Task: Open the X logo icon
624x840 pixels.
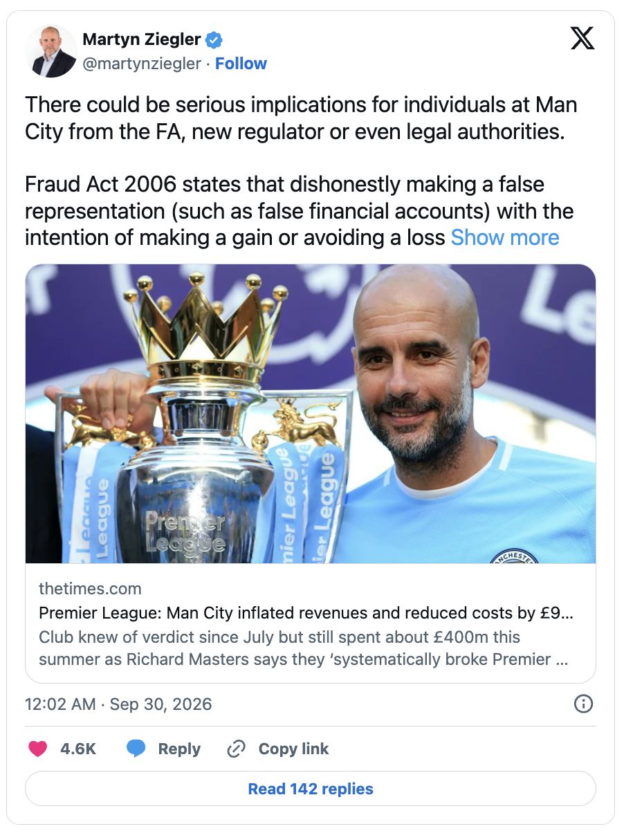Action: (x=582, y=39)
